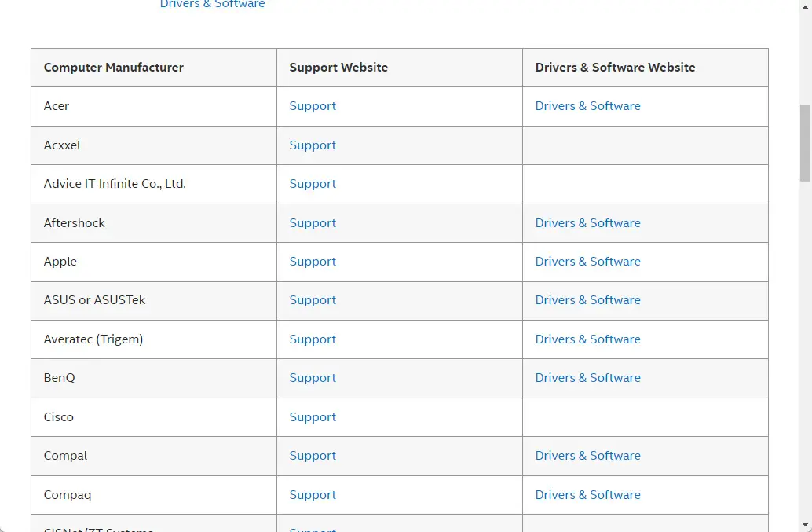The height and width of the screenshot is (532, 812).
Task: Open ASUS Drivers & Software link
Action: (587, 300)
